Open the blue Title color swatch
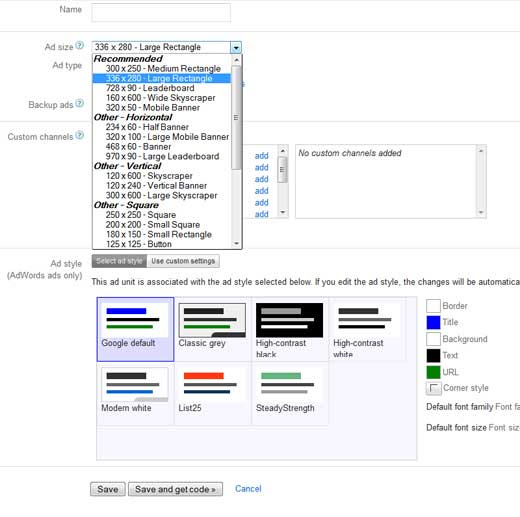Viewport: 520px width, 517px height. tap(433, 322)
